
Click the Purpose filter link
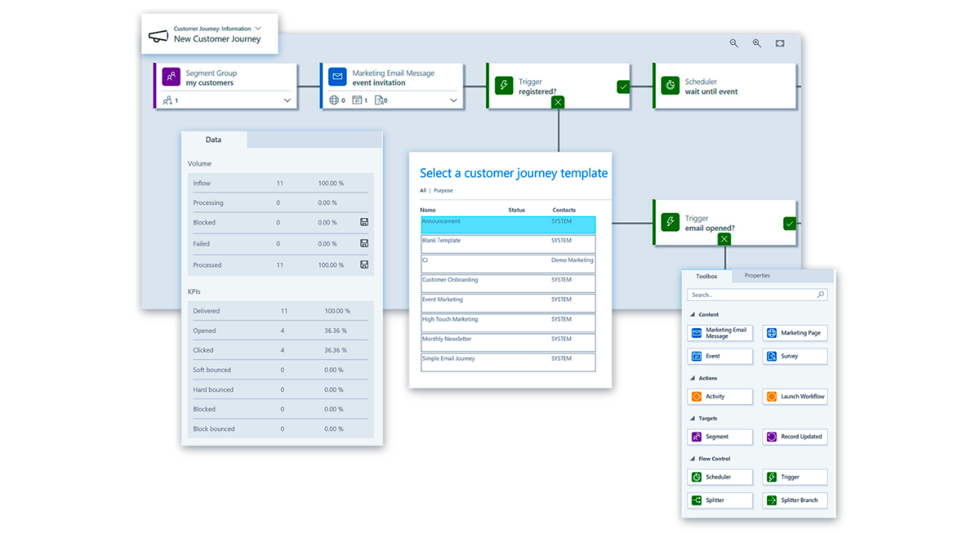pos(443,191)
